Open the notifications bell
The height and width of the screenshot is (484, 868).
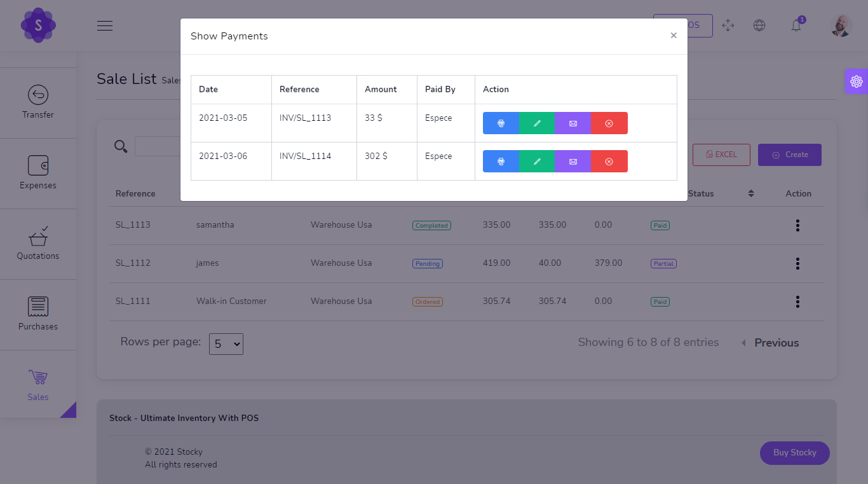point(796,25)
